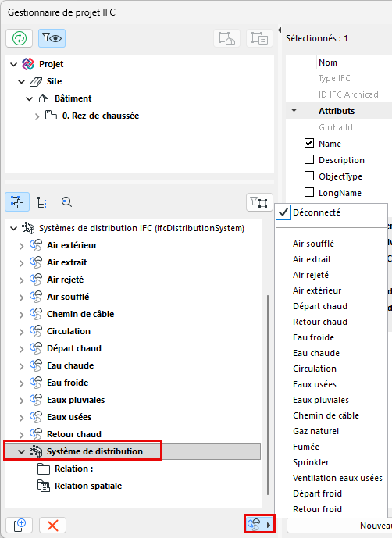Click the new item plus icon

pos(20,526)
